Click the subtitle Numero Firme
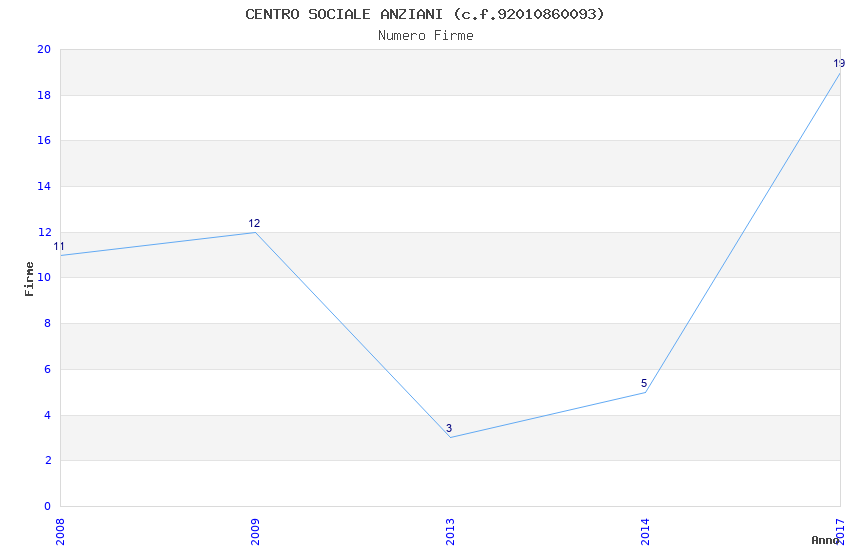The image size is (850, 550). 426,36
